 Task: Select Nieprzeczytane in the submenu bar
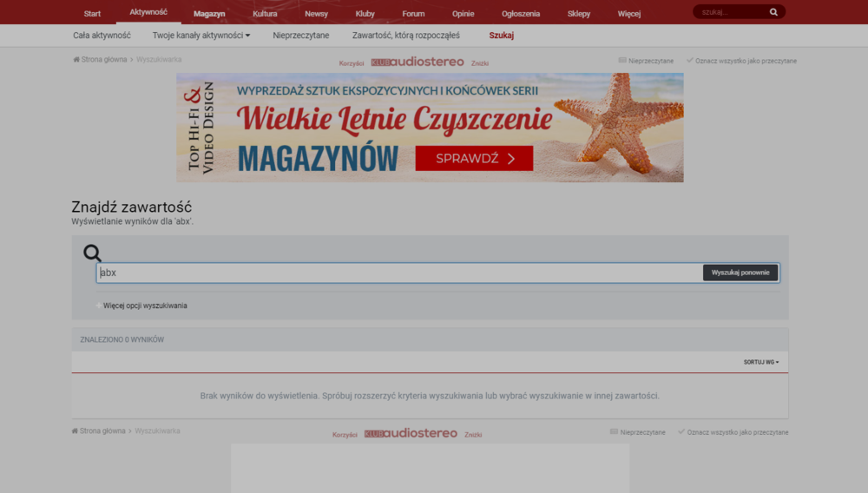pyautogui.click(x=301, y=36)
